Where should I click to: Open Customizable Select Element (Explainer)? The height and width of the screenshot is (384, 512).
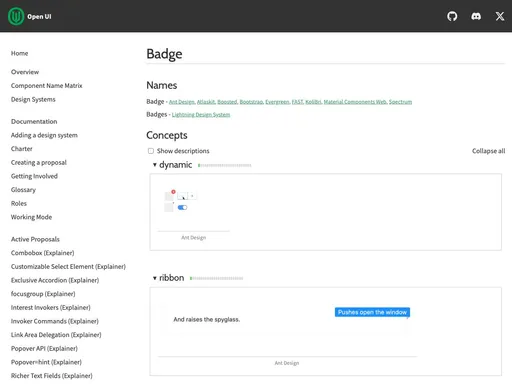tap(68, 266)
